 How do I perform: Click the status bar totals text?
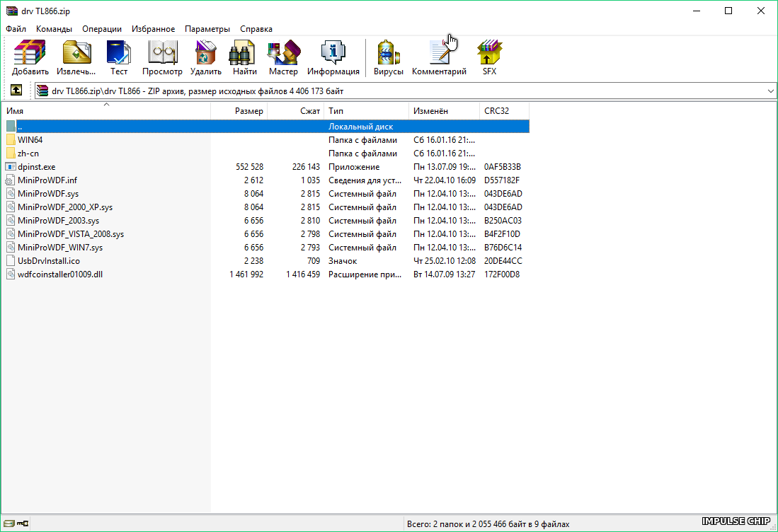pos(488,524)
